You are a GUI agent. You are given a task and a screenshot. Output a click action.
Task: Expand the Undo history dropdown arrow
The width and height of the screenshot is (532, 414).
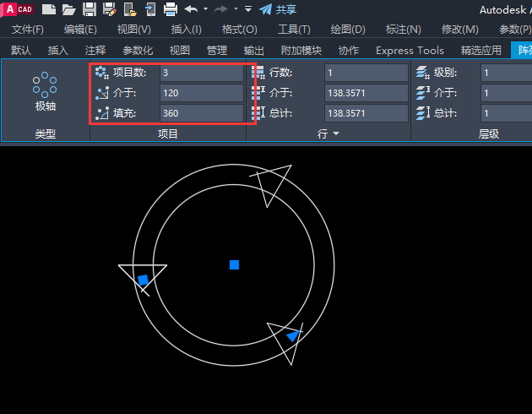coord(205,9)
